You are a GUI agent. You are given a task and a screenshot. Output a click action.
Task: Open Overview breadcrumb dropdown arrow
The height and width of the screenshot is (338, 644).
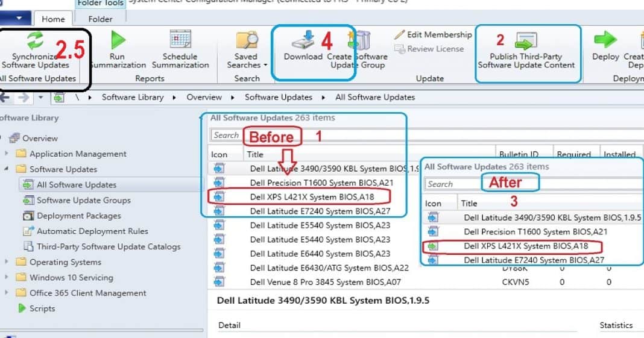[x=233, y=98]
